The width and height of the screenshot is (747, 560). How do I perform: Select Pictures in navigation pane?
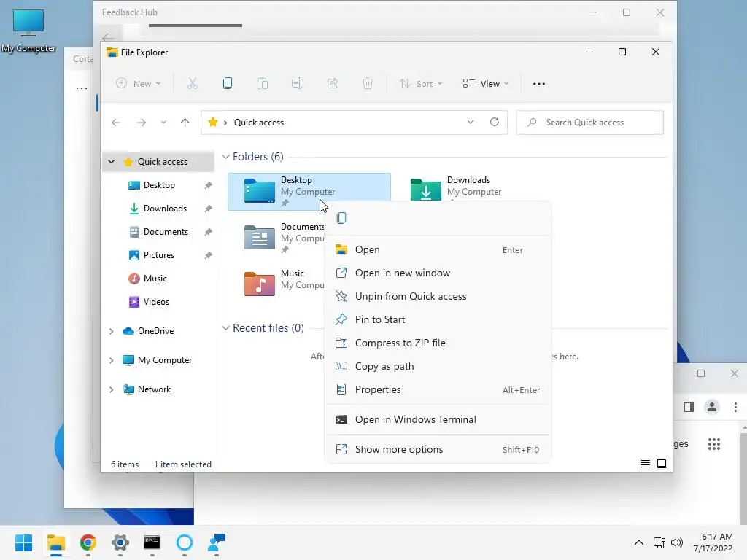(x=159, y=255)
